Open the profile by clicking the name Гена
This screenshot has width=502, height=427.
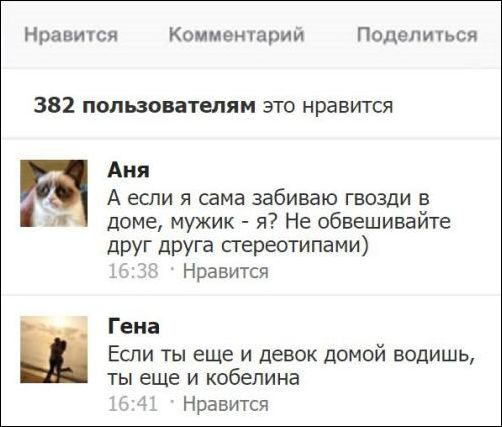click(133, 326)
